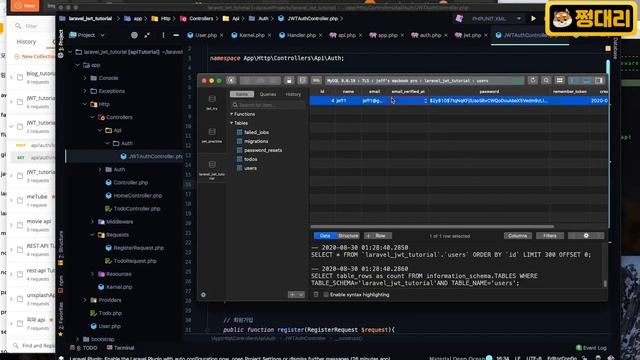
Task: Open the jwt_practice connection in TablePlus sidebar
Action: tap(212, 135)
